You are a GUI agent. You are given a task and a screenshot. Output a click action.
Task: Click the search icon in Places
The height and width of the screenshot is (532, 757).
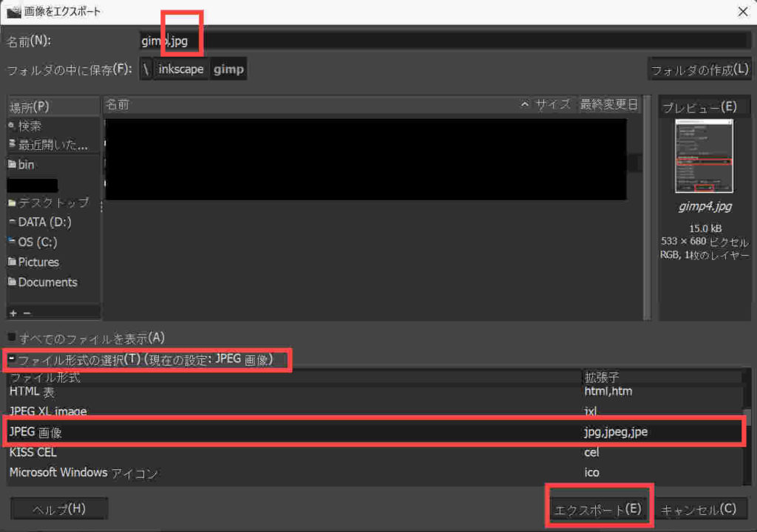tap(12, 126)
